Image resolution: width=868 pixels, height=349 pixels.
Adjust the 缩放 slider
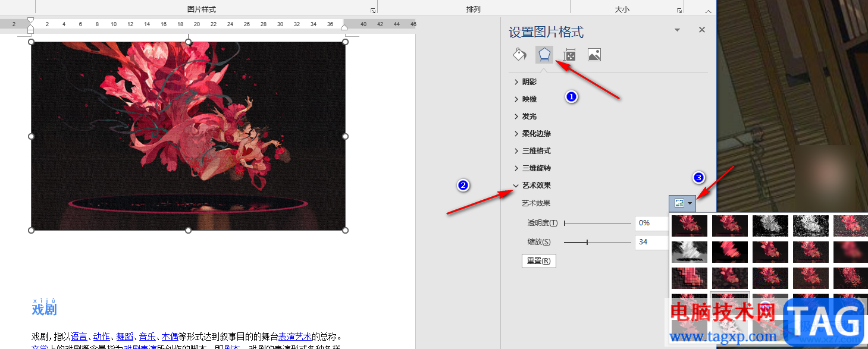[597, 242]
